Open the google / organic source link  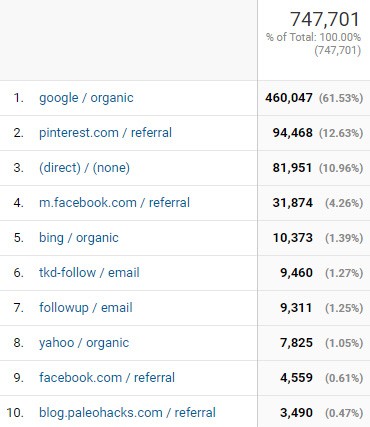tap(86, 98)
